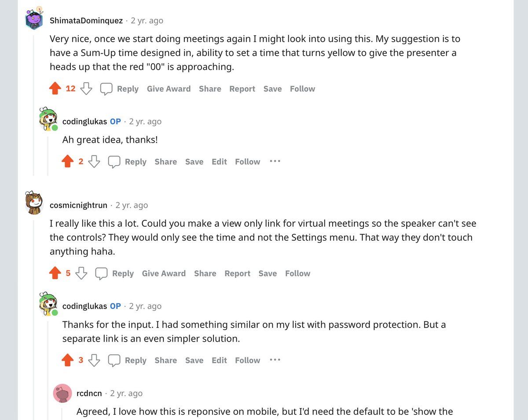Open ShimataDominquez's avatar profile
528x420 pixels.
coord(34,19)
